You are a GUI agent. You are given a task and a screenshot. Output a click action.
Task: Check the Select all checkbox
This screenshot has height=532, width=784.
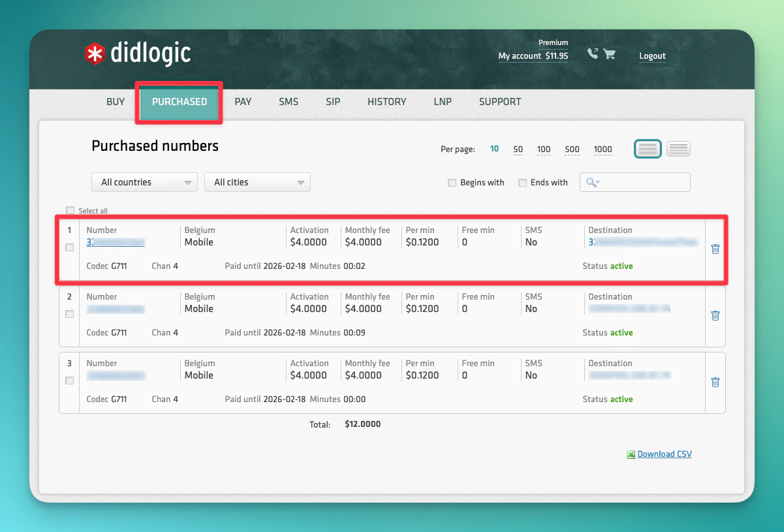tap(70, 210)
